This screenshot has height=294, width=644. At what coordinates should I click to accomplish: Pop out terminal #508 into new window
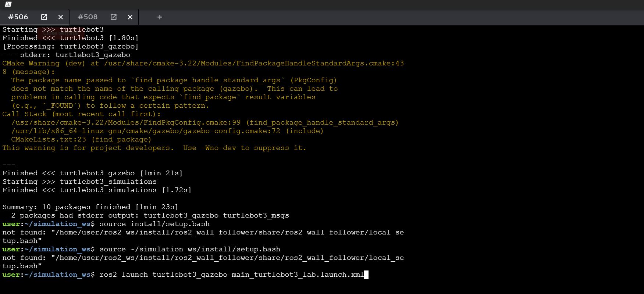pos(114,17)
